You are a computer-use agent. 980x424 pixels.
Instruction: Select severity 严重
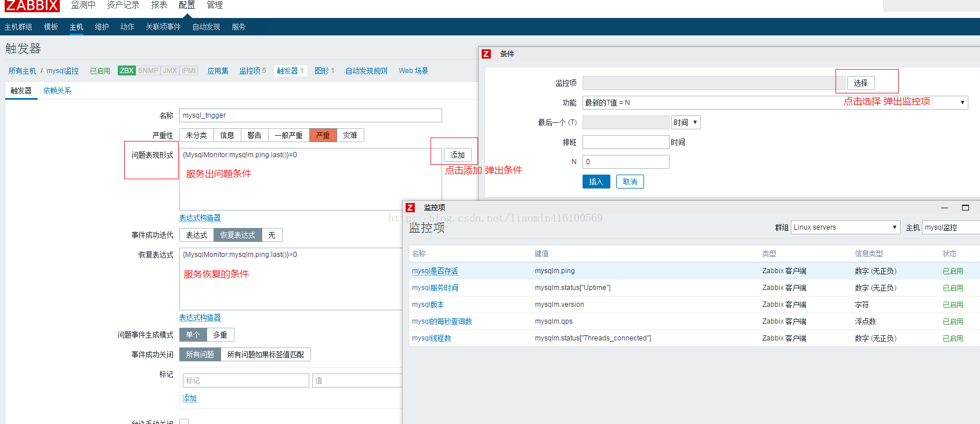point(323,135)
